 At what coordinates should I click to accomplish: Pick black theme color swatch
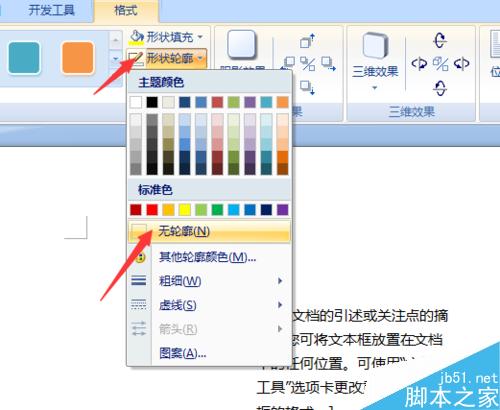(x=152, y=102)
